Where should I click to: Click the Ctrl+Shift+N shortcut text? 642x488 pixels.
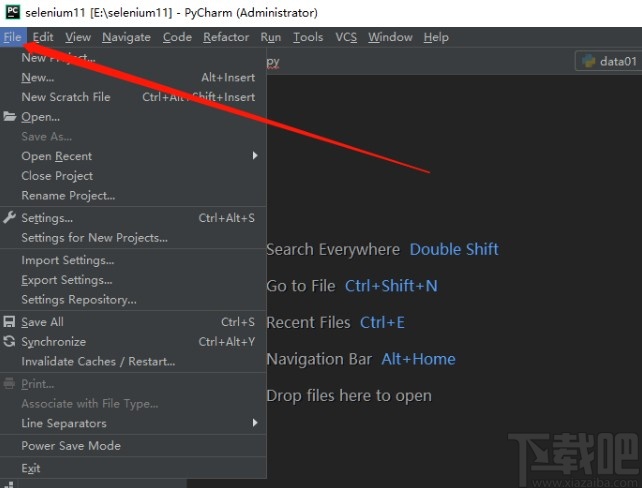point(391,286)
